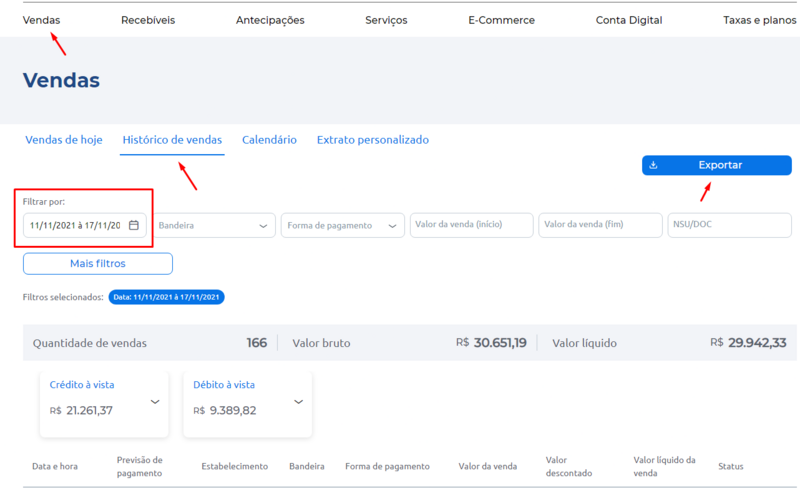
Task: Click the Exportar button
Action: coord(717,165)
